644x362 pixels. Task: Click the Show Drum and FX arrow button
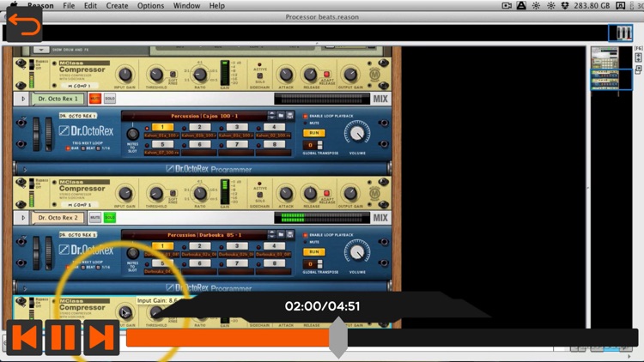[40, 50]
